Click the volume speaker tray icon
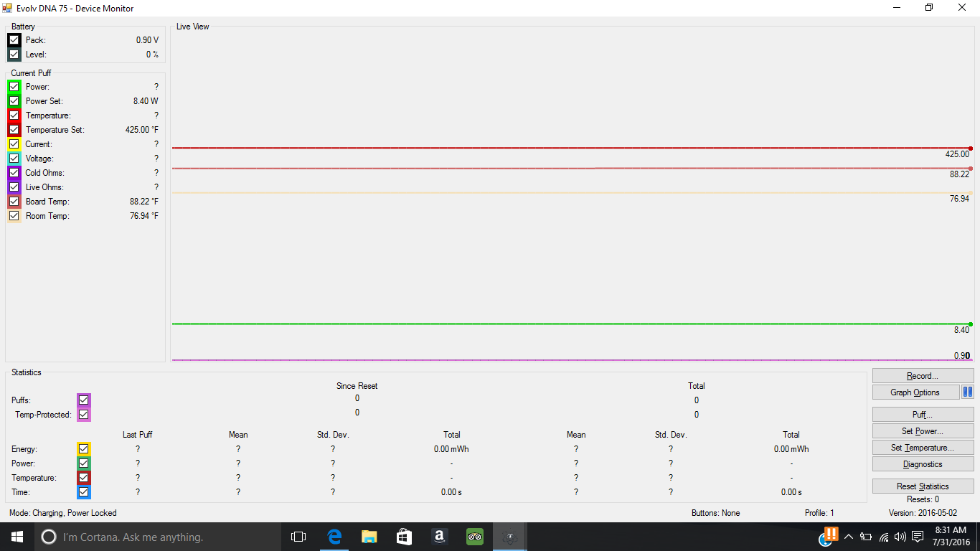The width and height of the screenshot is (980, 551). coord(900,537)
